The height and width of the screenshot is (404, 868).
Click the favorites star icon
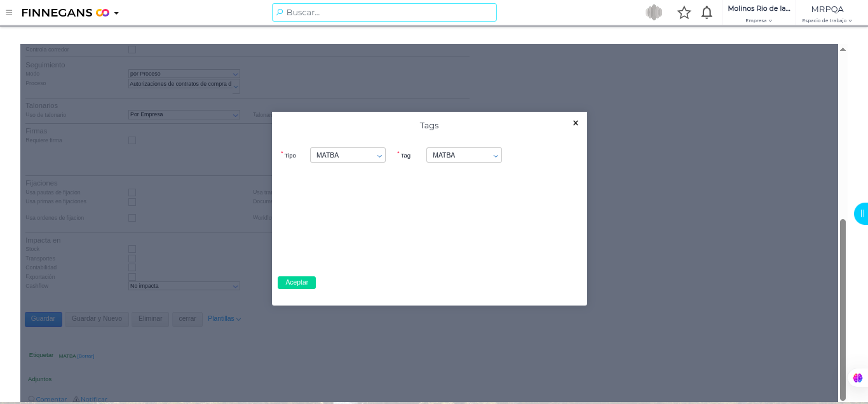click(x=684, y=12)
